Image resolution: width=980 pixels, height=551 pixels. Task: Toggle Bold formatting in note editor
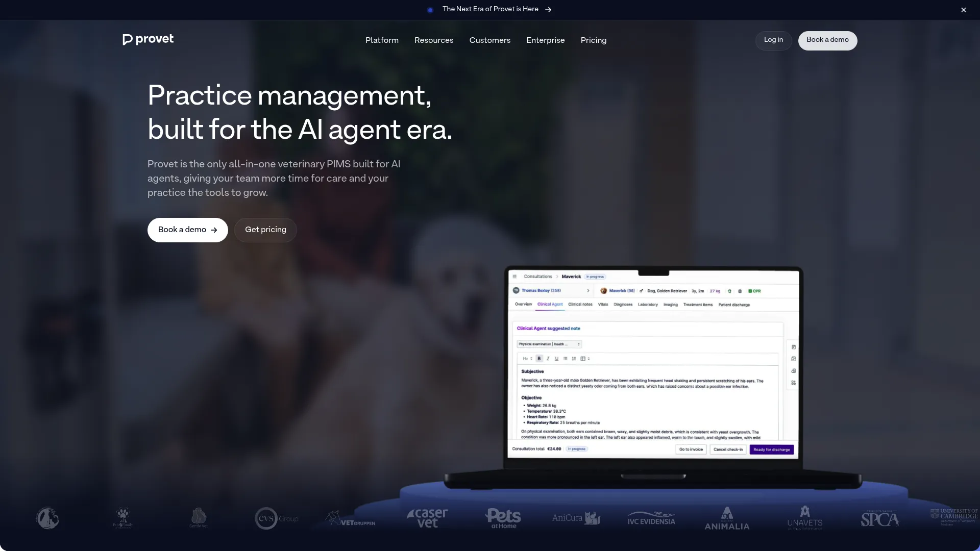[539, 359]
